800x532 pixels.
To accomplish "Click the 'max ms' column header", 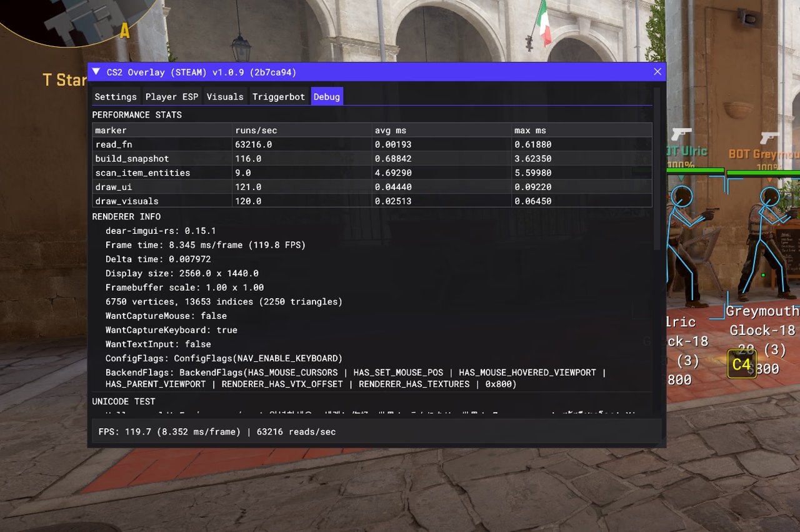I will point(530,131).
